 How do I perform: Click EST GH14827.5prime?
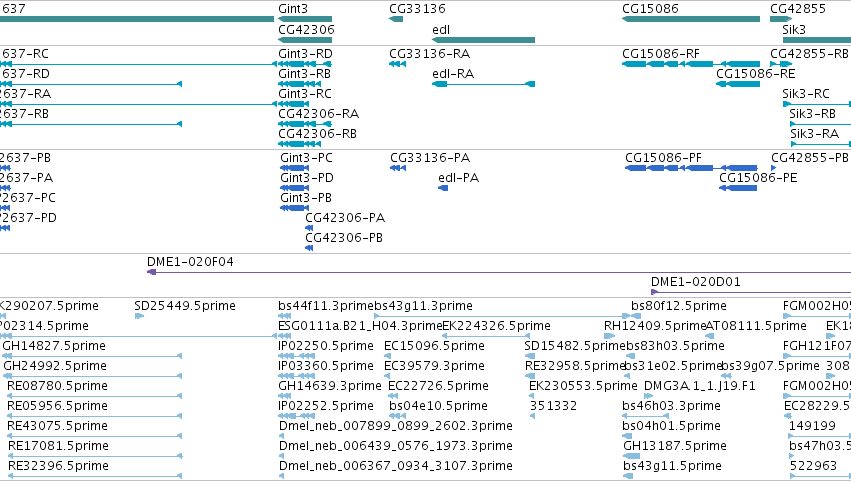[54, 346]
